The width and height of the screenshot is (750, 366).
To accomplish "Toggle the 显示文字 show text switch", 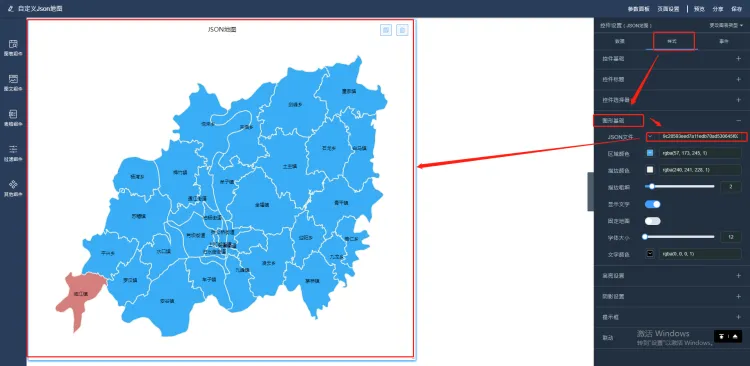I will pos(652,204).
